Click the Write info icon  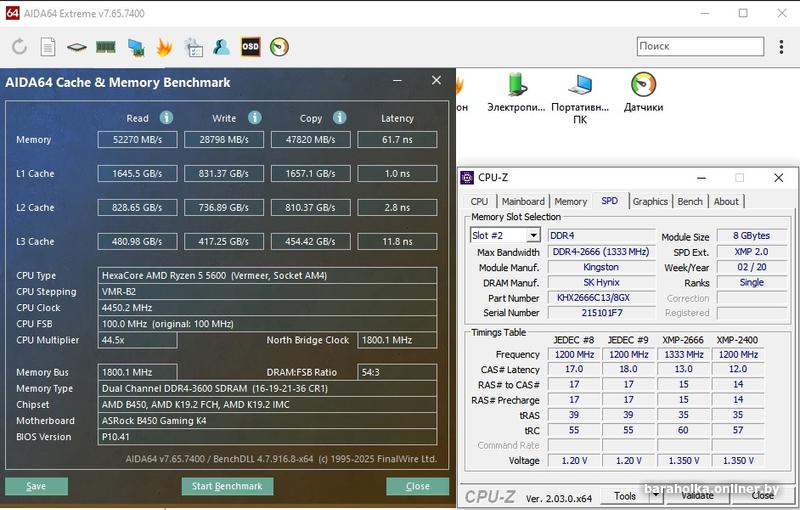pyautogui.click(x=255, y=118)
